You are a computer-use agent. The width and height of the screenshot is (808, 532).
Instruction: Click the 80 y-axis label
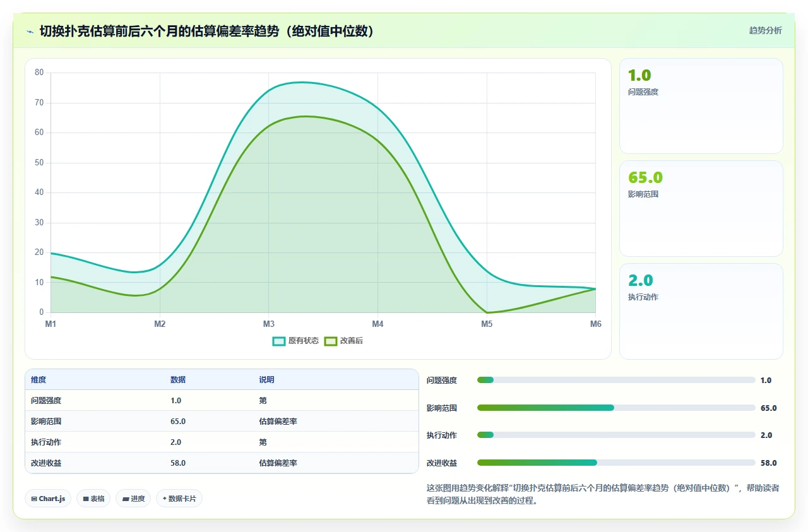tap(39, 73)
